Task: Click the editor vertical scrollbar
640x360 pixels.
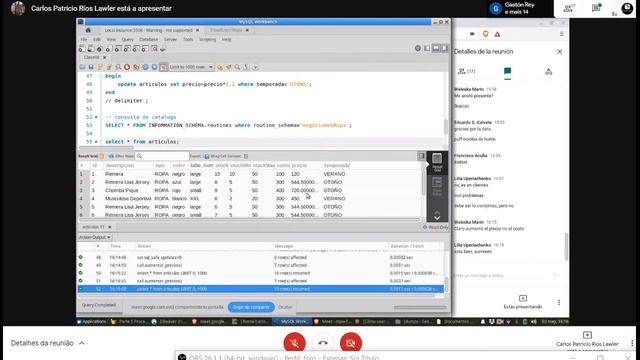Action: pyautogui.click(x=446, y=127)
